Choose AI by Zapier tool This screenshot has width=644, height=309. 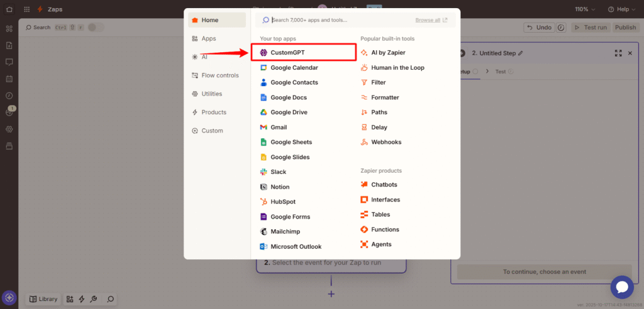click(x=383, y=53)
